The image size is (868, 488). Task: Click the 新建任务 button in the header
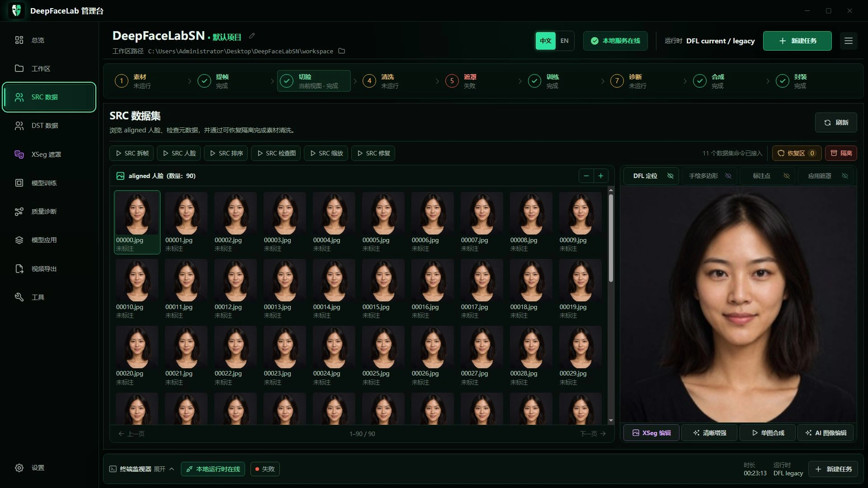(797, 41)
